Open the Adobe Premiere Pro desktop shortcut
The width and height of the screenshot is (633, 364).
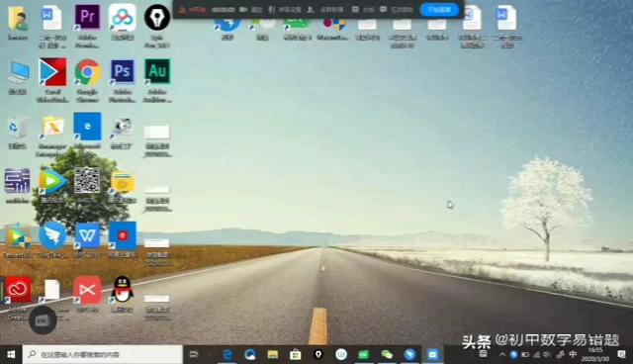(x=88, y=18)
